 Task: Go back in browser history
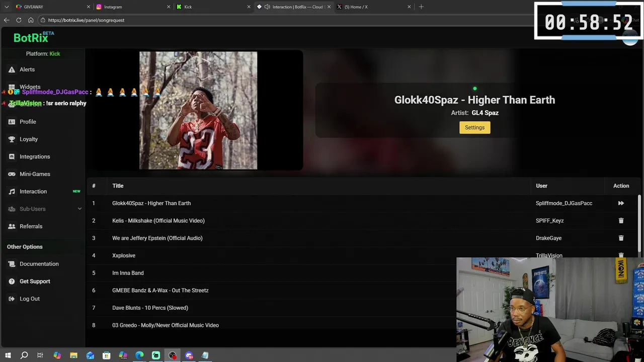pyautogui.click(x=7, y=20)
